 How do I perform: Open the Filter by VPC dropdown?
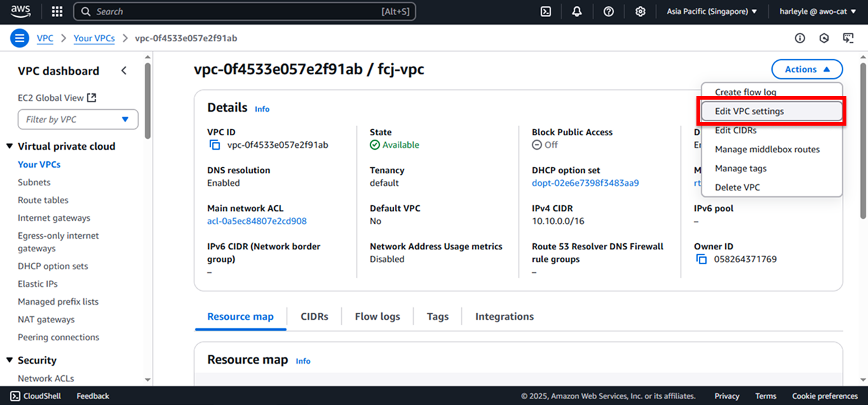(x=78, y=119)
